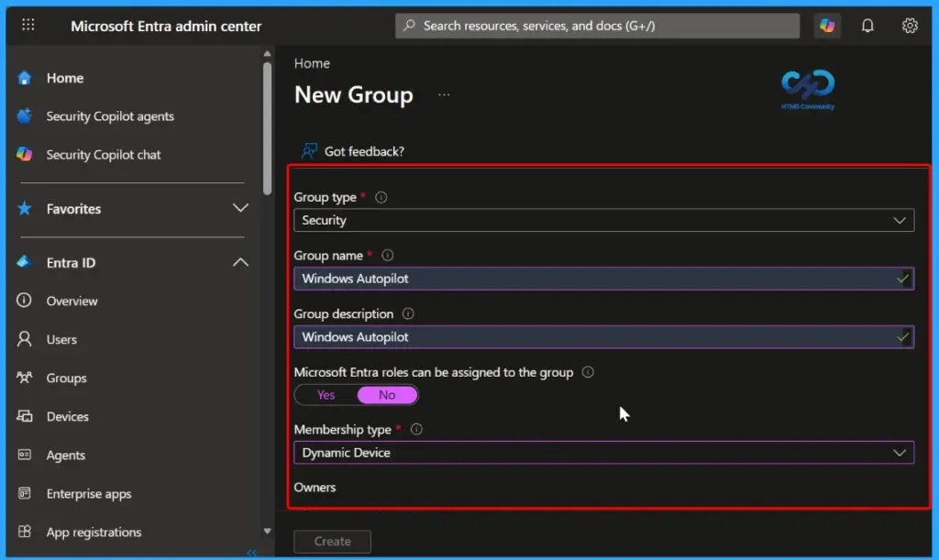Click the search magnifier icon
939x560 pixels.
pos(409,25)
